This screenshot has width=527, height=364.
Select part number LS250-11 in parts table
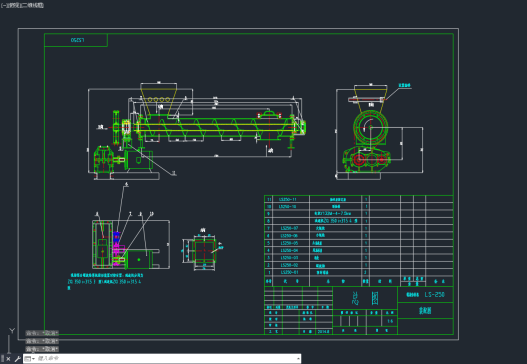tap(288, 199)
